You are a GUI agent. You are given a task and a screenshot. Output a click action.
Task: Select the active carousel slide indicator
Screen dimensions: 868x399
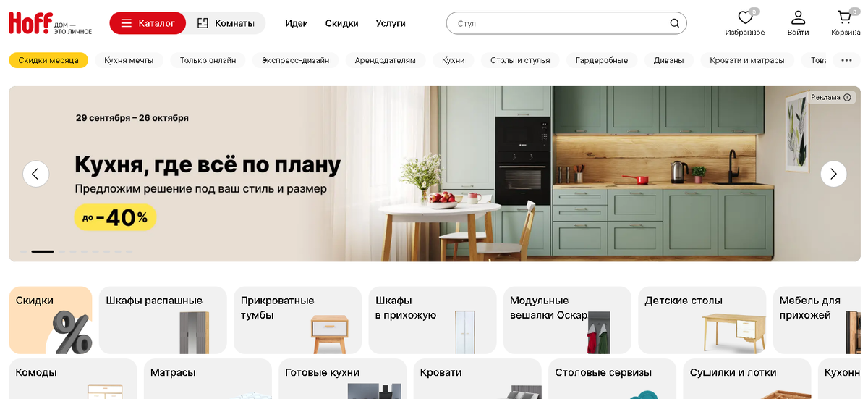[x=43, y=251]
